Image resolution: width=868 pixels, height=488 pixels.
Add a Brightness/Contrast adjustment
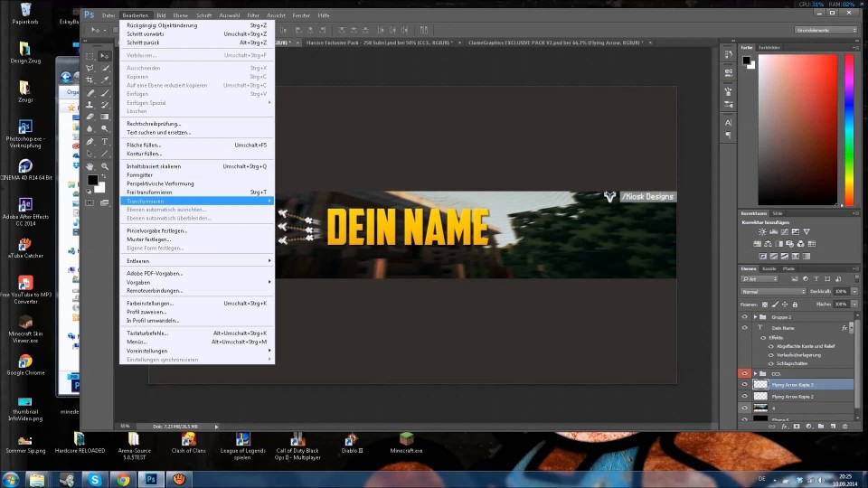point(762,232)
